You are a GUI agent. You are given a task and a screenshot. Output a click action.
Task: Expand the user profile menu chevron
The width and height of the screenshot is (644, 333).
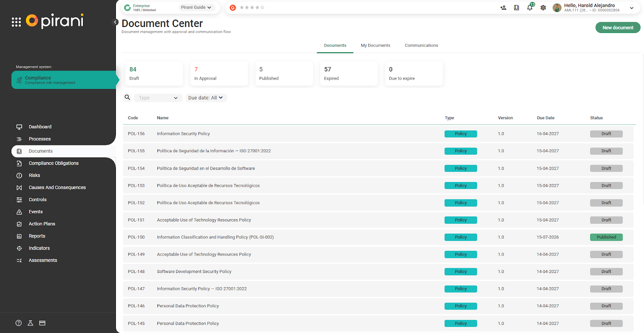[632, 8]
